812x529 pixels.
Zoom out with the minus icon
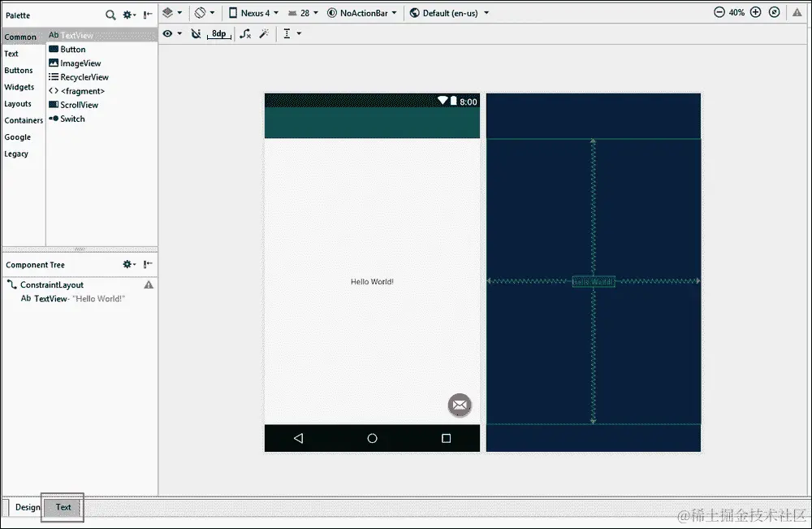click(719, 12)
